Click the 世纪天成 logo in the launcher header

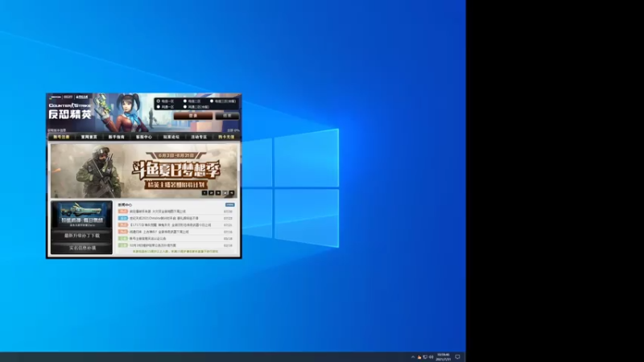[x=82, y=97]
